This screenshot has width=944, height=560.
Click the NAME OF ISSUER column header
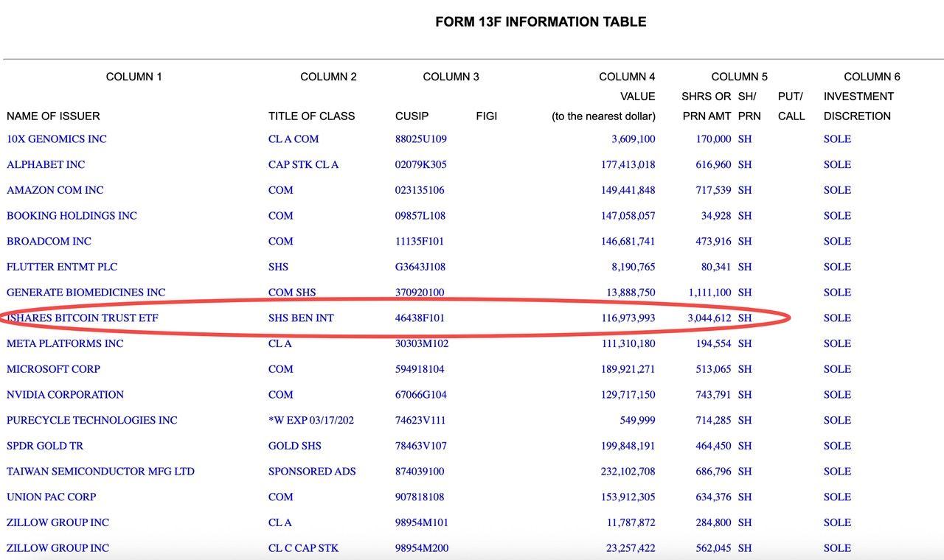(53, 116)
